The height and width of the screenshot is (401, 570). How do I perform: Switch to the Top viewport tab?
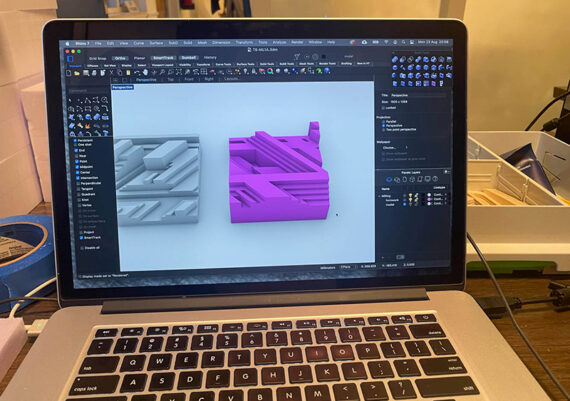tap(170, 79)
